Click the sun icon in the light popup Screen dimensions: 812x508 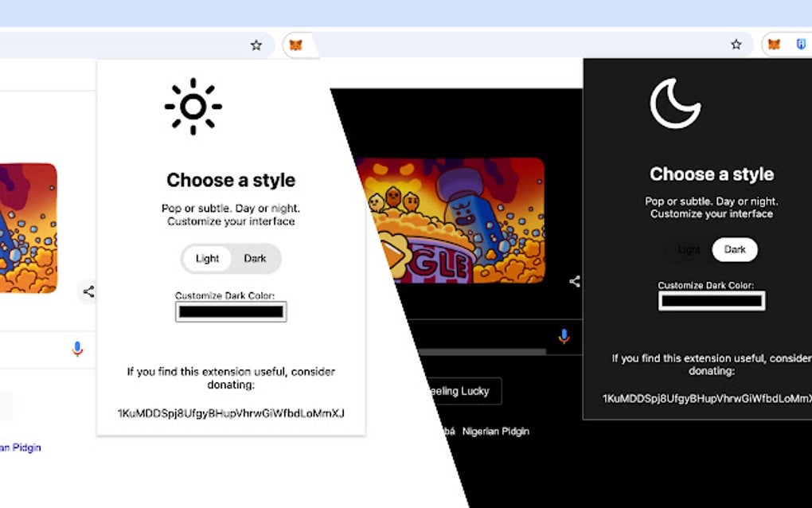[193, 107]
